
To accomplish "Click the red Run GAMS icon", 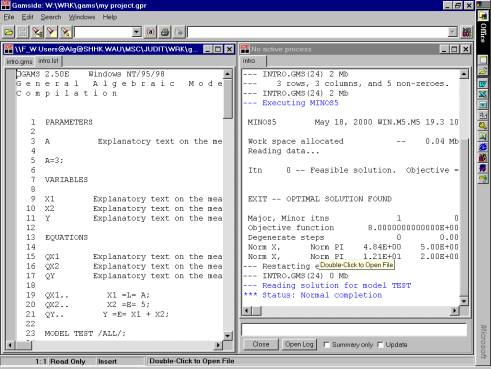I will tap(466, 32).
